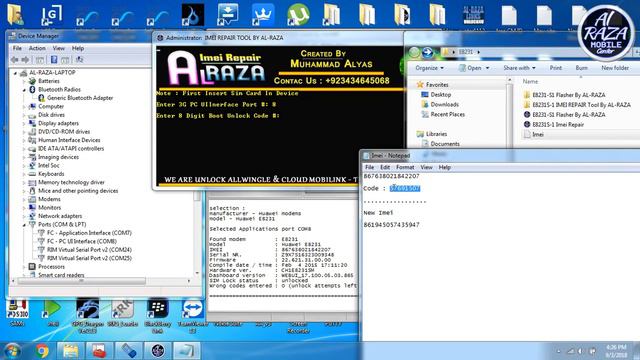Click Device Manager vertical scroll down arrow

197,273
